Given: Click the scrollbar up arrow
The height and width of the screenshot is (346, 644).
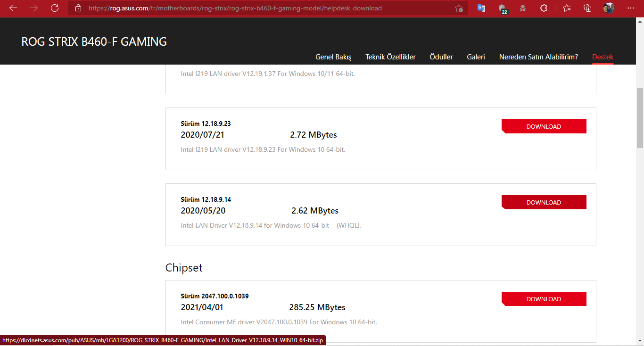Looking at the screenshot, I should [640, 22].
